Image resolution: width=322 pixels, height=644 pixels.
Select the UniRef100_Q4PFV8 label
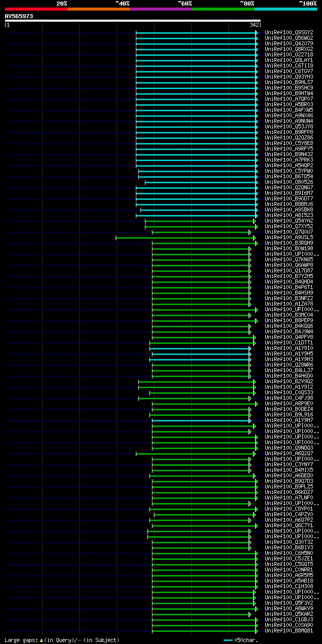(x=289, y=337)
